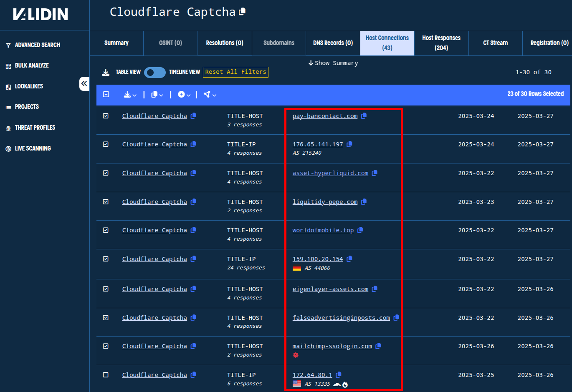The width and height of the screenshot is (572, 392).
Task: Click the Validin logo
Action: pyautogui.click(x=40, y=14)
